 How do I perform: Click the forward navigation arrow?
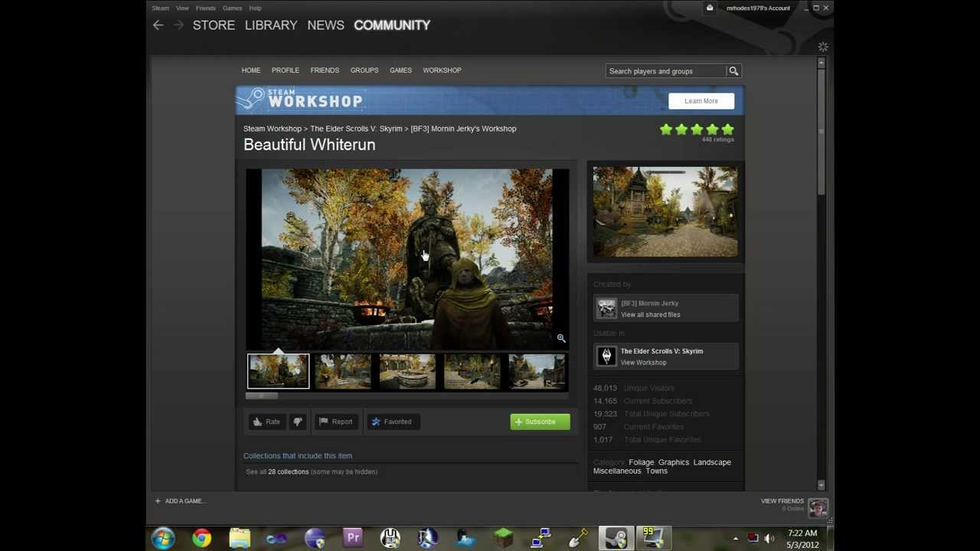tap(178, 25)
